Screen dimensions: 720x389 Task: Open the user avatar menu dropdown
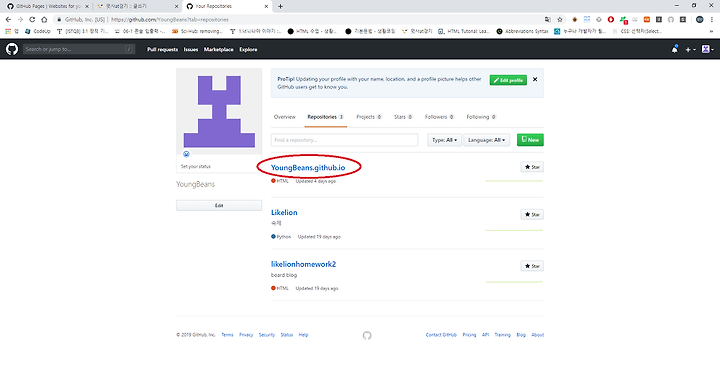pos(708,49)
